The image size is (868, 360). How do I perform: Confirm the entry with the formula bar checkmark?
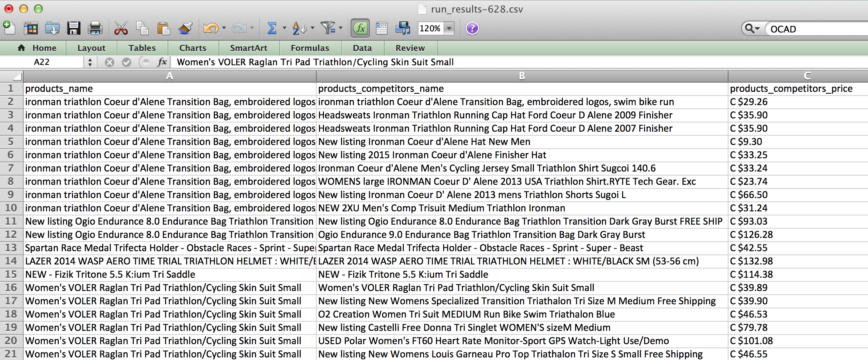(127, 62)
